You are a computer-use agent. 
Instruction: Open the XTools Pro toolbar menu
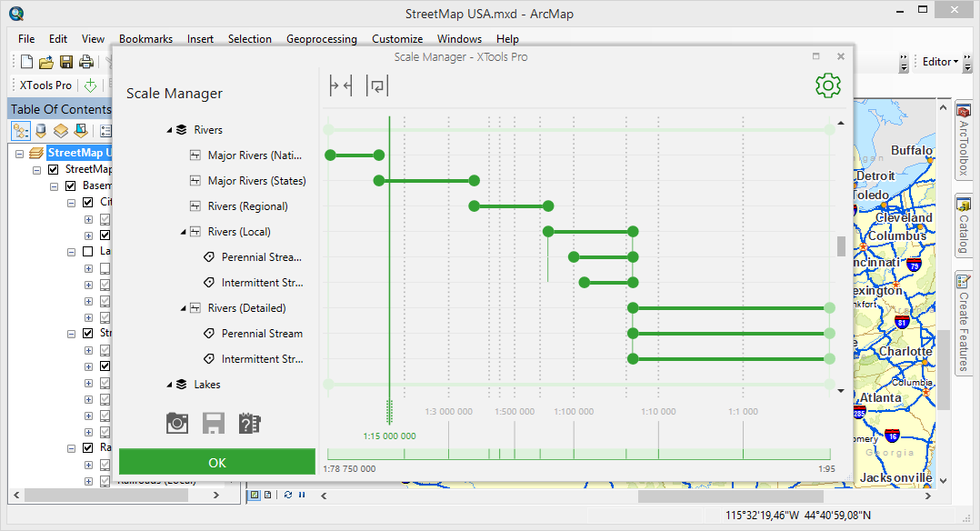point(45,85)
